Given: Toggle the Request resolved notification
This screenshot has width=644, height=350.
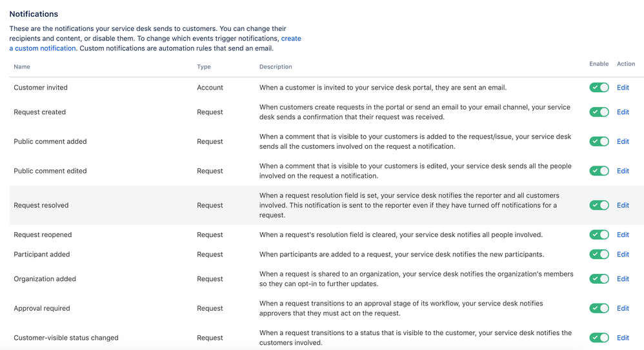Looking at the screenshot, I should tap(599, 206).
